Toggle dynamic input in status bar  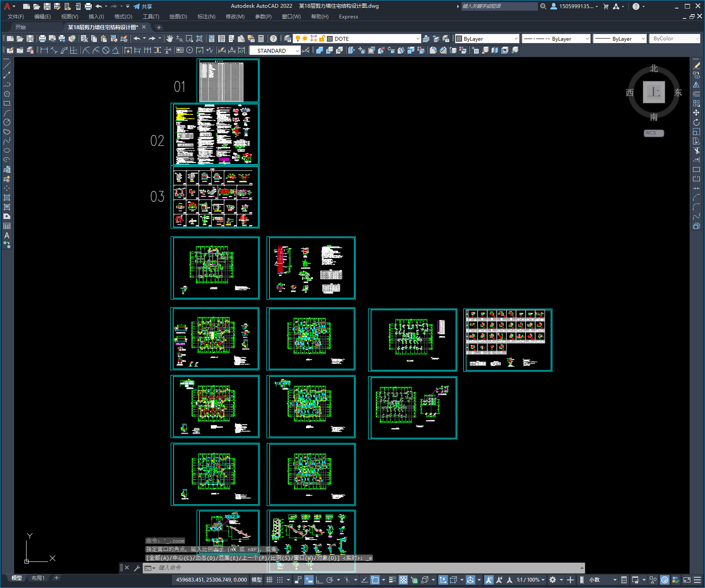(x=309, y=580)
